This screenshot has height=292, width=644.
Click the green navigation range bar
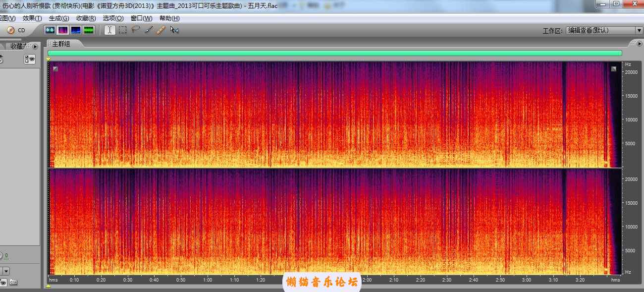tap(334, 53)
